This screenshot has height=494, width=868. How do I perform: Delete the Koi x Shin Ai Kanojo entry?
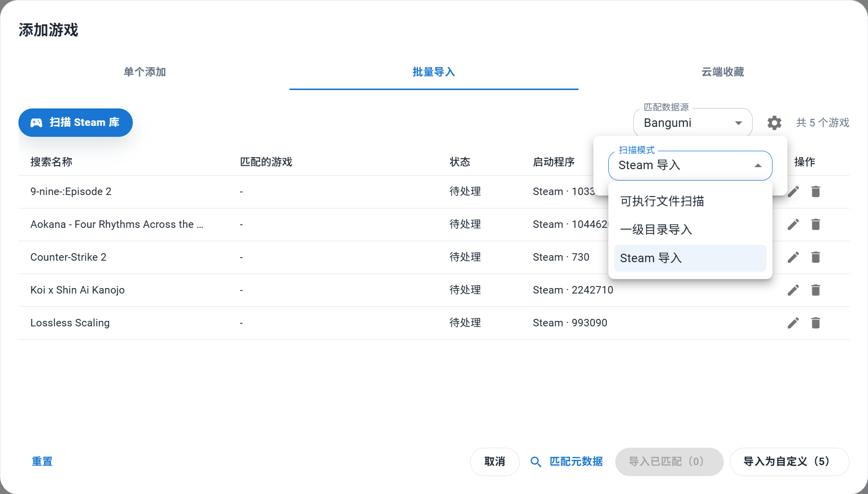click(816, 290)
